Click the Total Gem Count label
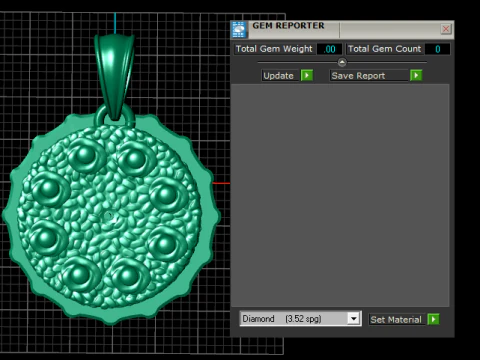 (384, 49)
